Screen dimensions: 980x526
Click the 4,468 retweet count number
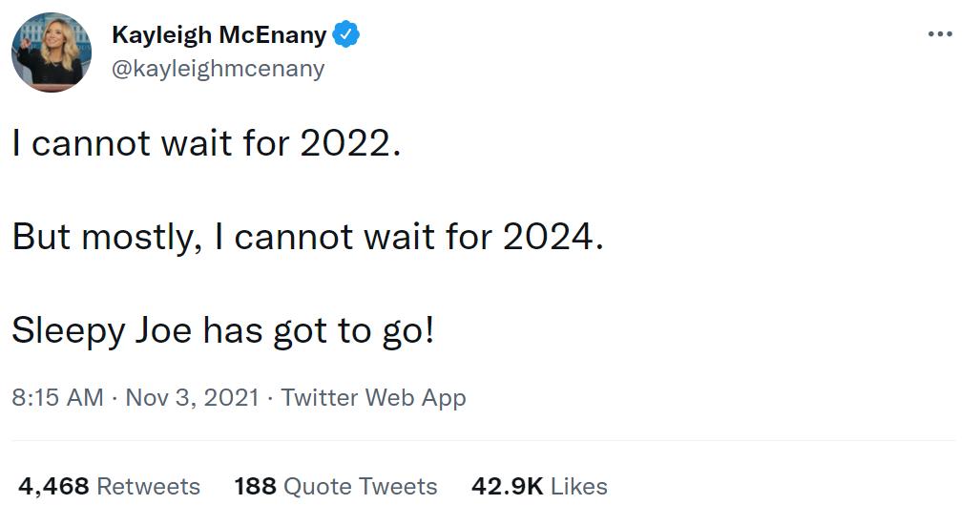(x=53, y=486)
